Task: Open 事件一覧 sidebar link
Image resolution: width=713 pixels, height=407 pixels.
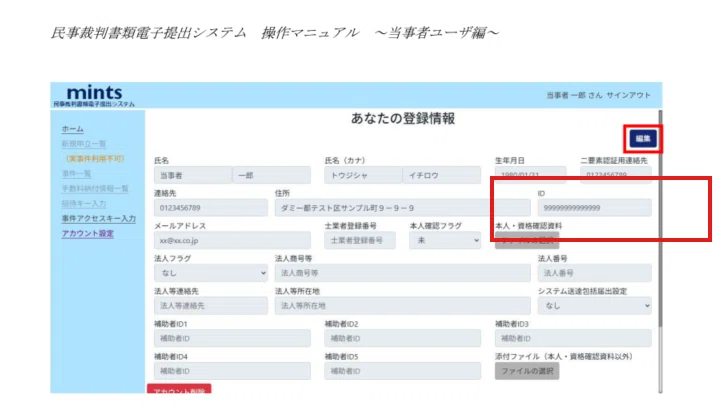Action: (76, 174)
